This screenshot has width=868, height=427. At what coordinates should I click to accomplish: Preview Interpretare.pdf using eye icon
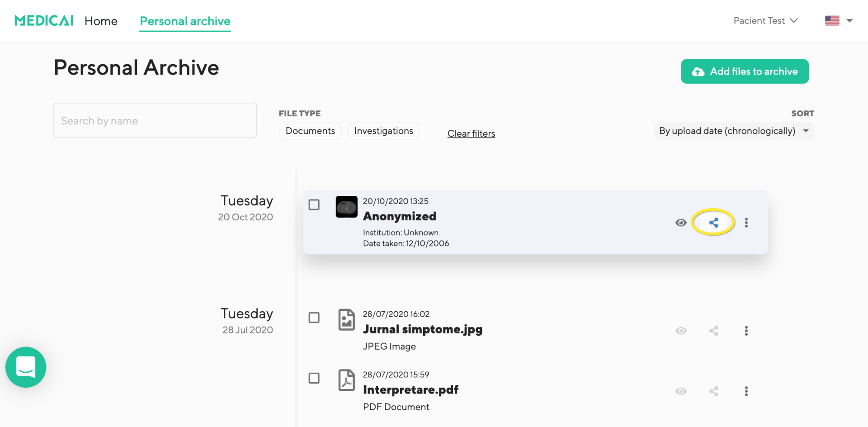pyautogui.click(x=681, y=391)
